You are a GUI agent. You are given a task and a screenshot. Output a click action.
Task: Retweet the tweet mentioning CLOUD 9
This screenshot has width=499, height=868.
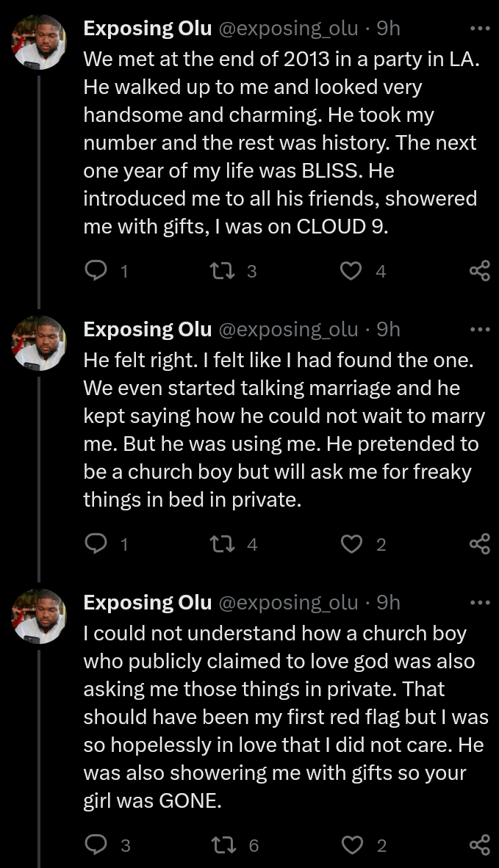[x=220, y=272]
